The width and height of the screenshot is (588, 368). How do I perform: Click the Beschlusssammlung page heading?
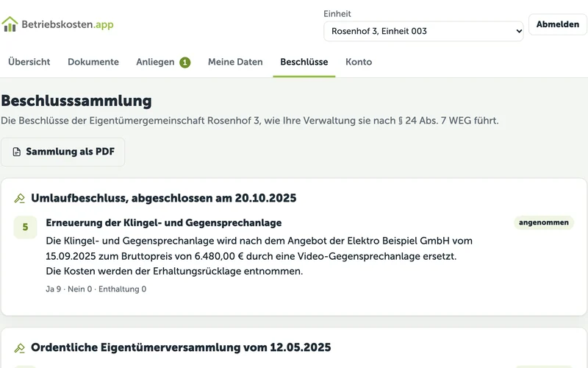point(76,101)
